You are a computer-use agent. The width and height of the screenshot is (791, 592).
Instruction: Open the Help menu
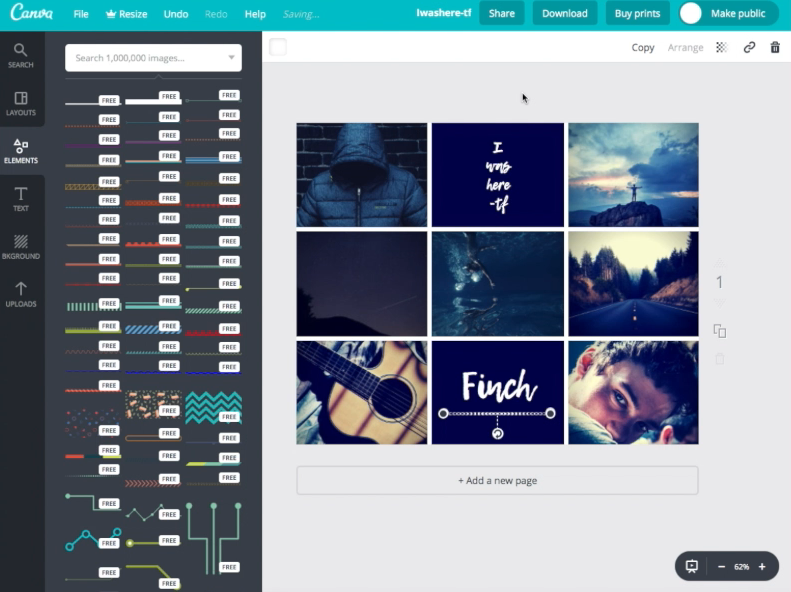(255, 14)
